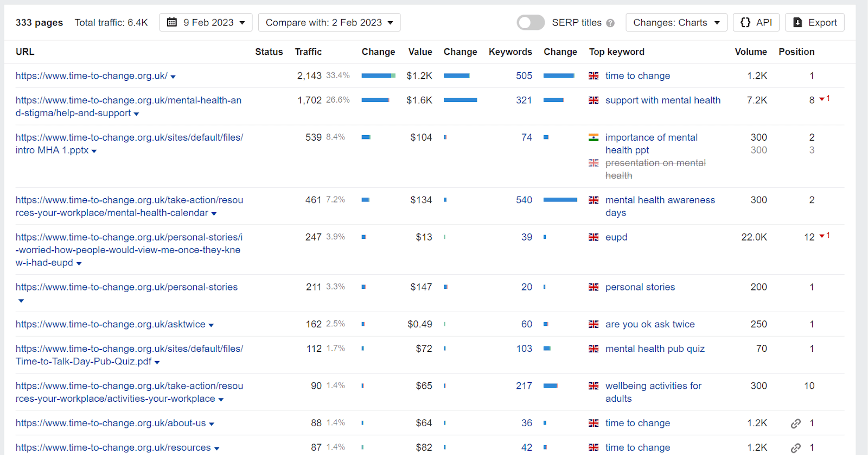The width and height of the screenshot is (868, 455).
Task: Open the mental-health-calendar URL link
Action: [x=129, y=206]
